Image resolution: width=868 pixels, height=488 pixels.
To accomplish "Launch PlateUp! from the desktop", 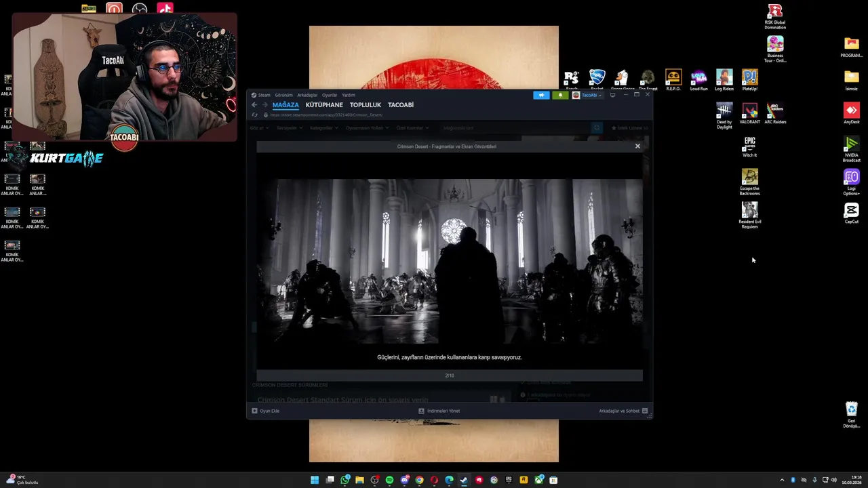I will 749,80.
